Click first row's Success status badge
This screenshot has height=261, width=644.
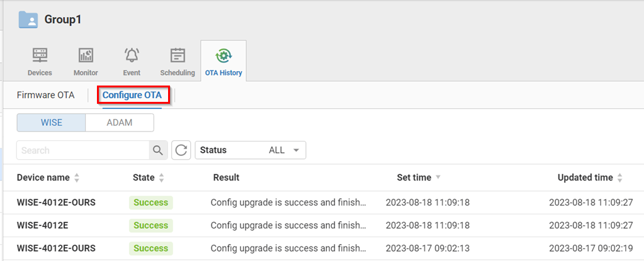(x=151, y=203)
